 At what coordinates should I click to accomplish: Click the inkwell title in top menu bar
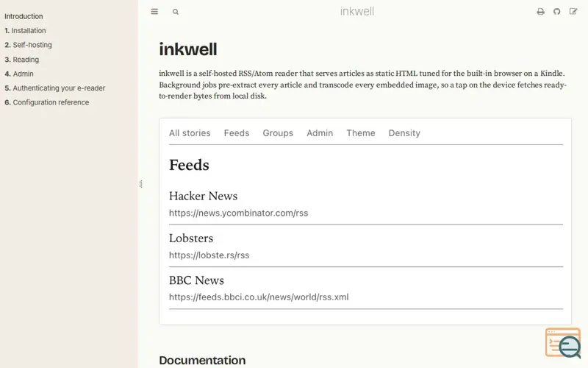357,12
